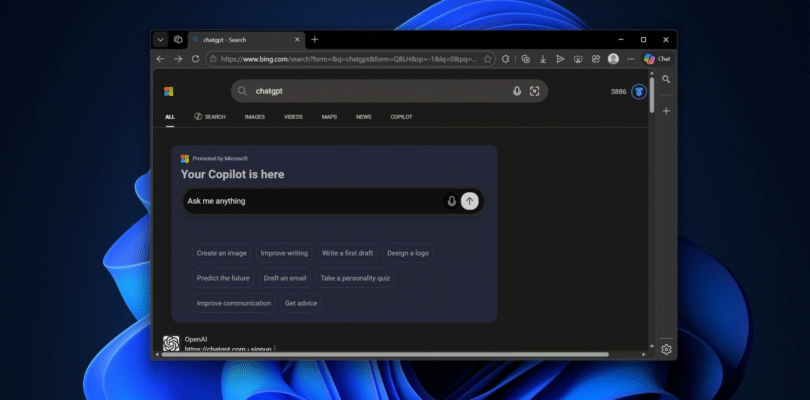
Task: Switch to the MAPS tab
Action: pos(329,117)
